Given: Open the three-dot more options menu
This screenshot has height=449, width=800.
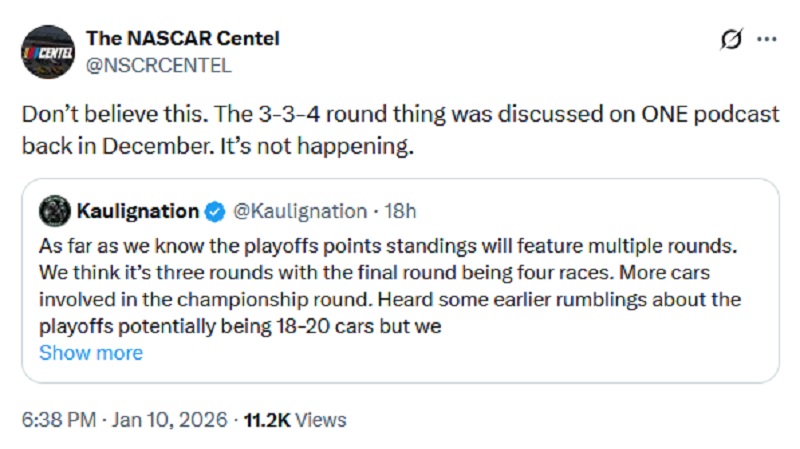Looking at the screenshot, I should (x=767, y=40).
